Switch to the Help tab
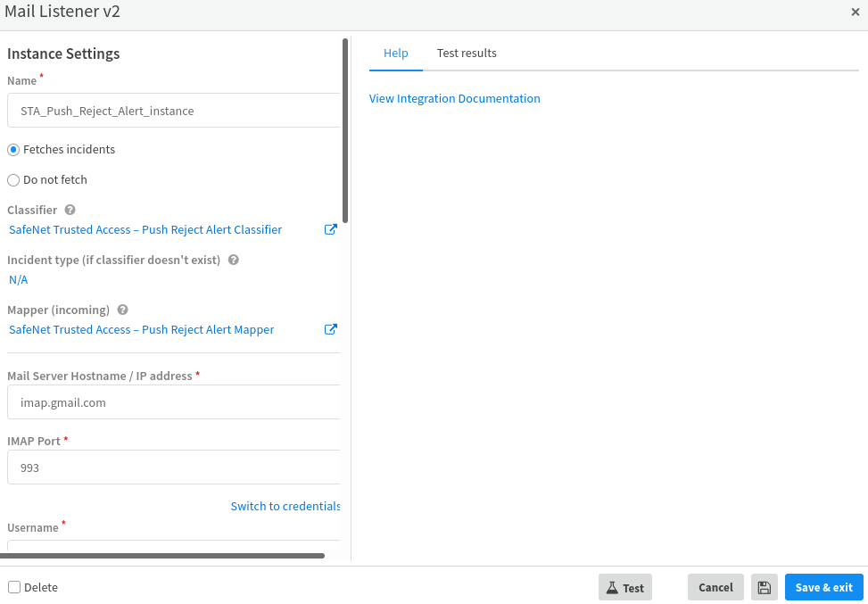The height and width of the screenshot is (604, 868). (x=395, y=54)
